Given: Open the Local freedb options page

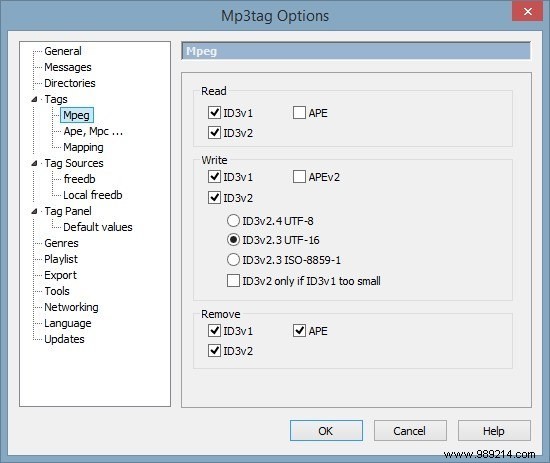Looking at the screenshot, I should coord(93,195).
